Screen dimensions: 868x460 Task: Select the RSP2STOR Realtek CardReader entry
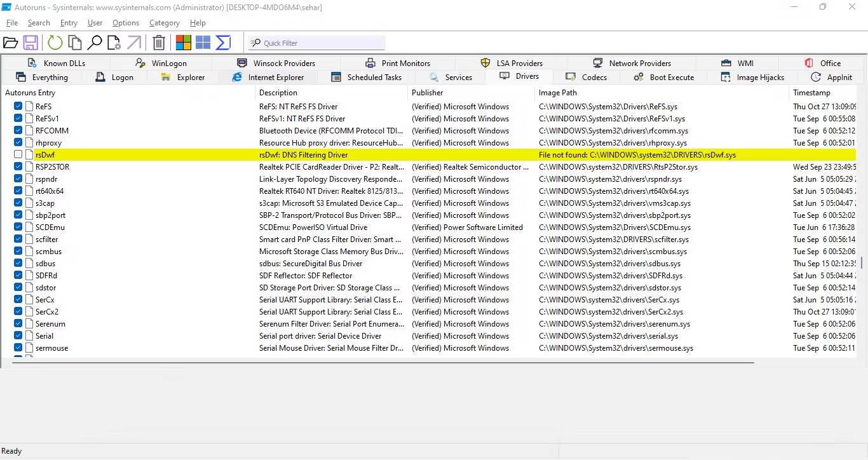pos(51,166)
